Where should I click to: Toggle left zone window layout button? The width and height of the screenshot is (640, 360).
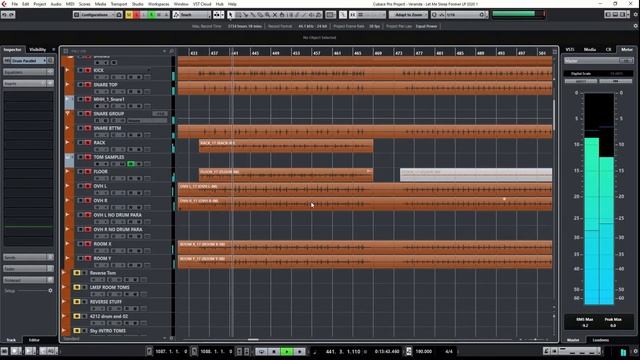608,15
